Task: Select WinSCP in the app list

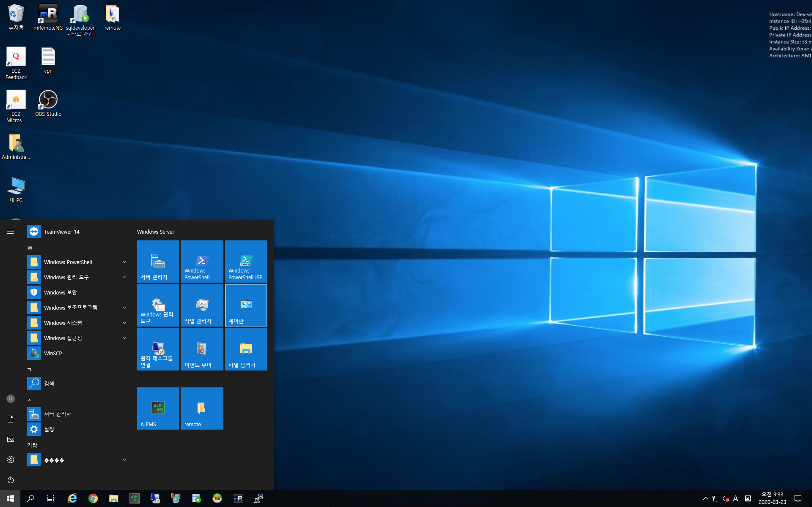Action: click(x=53, y=353)
